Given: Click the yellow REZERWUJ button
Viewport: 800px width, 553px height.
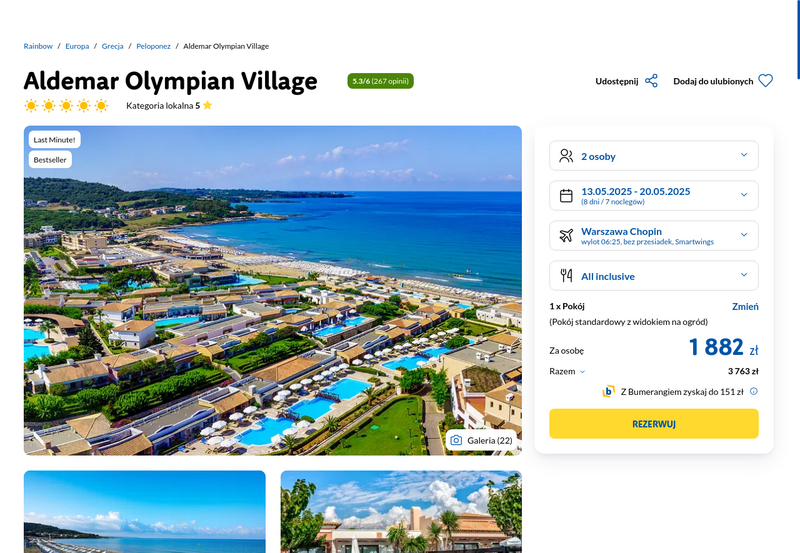Looking at the screenshot, I should point(654,423).
